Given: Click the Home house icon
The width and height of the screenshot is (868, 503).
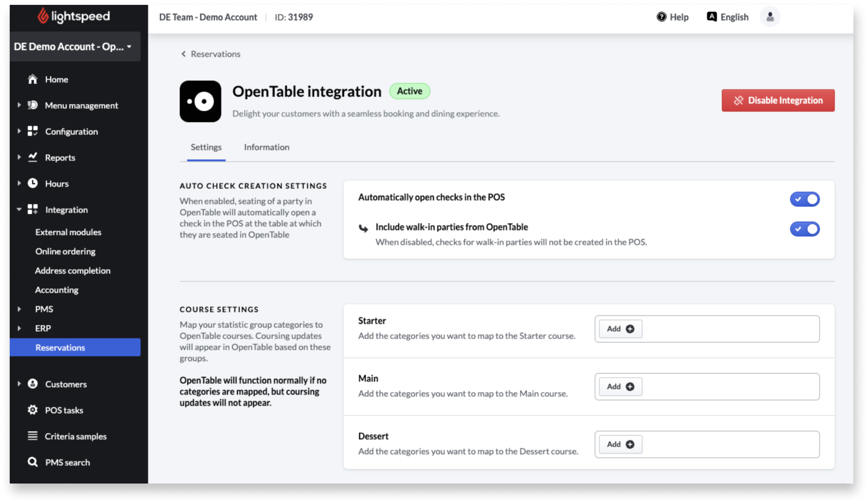Looking at the screenshot, I should pos(33,79).
